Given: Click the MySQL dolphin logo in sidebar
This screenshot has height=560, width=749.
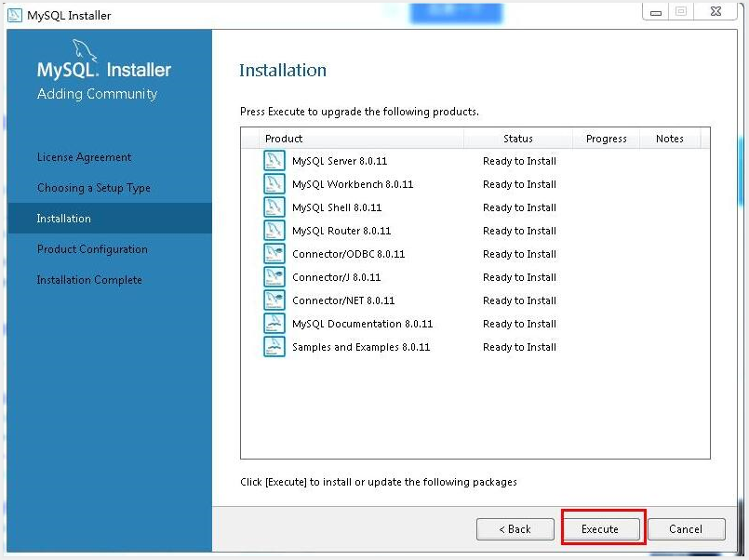Looking at the screenshot, I should 85,50.
